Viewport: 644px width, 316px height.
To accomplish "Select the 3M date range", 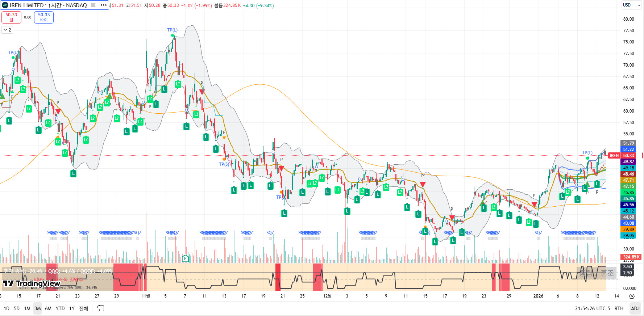I will coord(38,308).
